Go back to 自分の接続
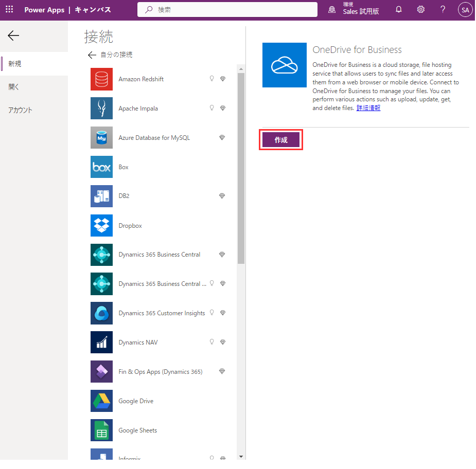This screenshot has height=469, width=476. click(x=110, y=55)
